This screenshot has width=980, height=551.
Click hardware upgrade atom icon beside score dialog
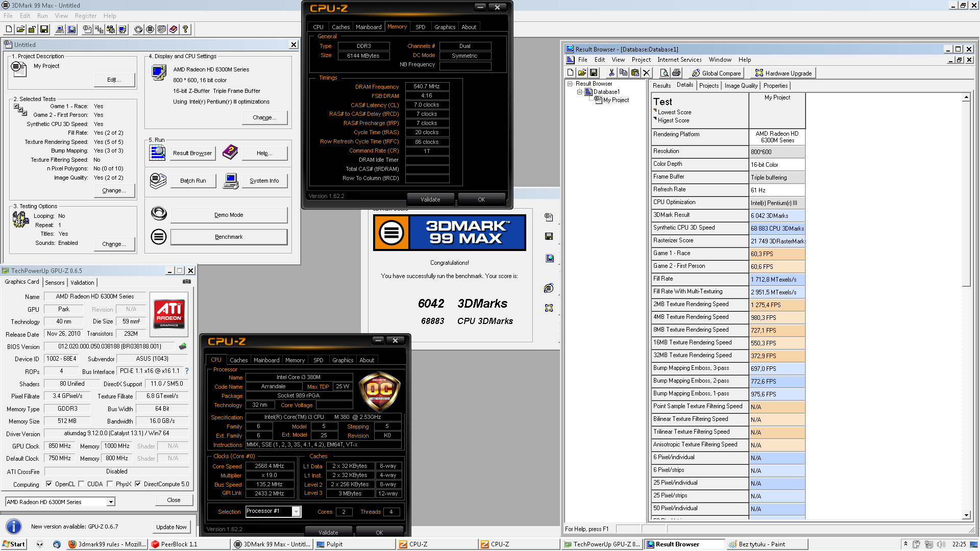549,308
